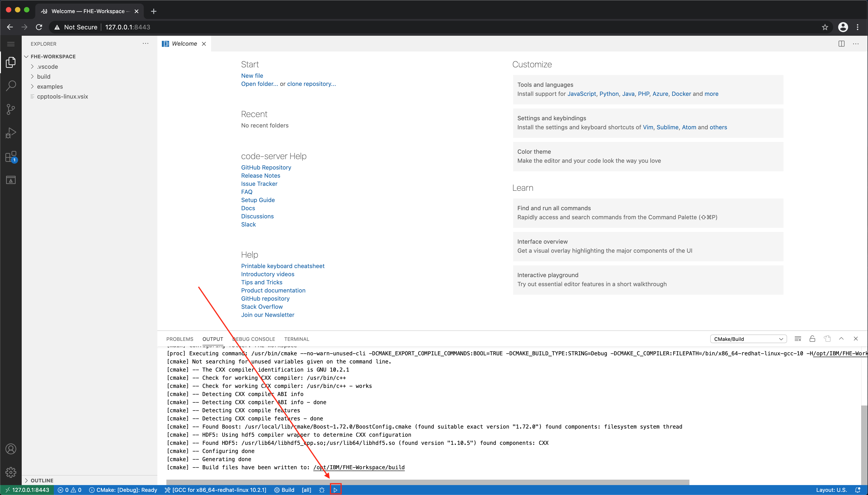
Task: Open the Search view icon
Action: 11,86
